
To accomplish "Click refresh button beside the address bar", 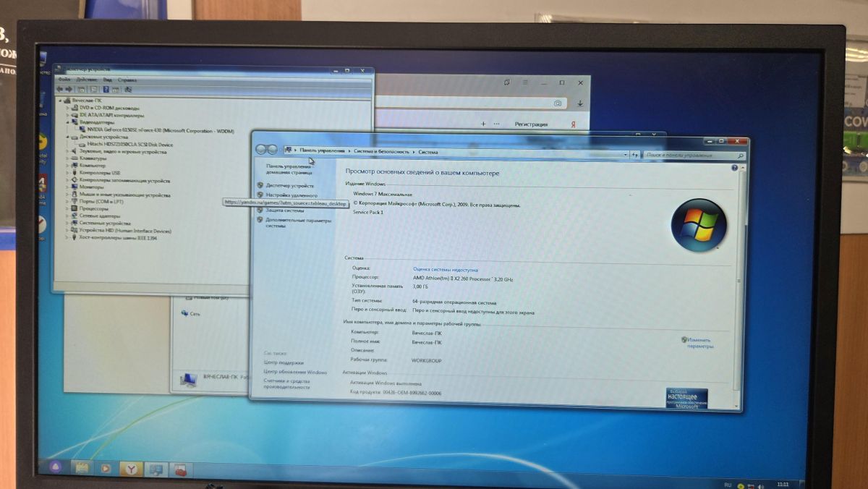I will [634, 154].
